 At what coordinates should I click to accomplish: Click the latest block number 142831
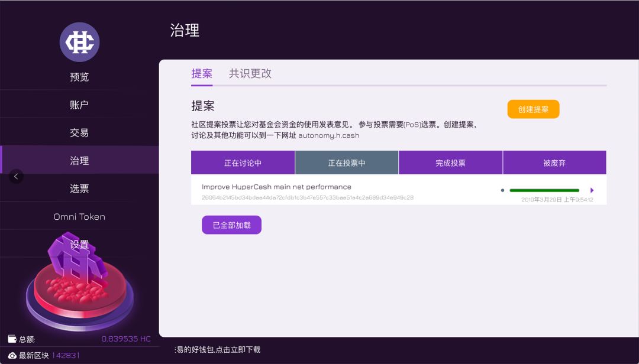coord(66,356)
